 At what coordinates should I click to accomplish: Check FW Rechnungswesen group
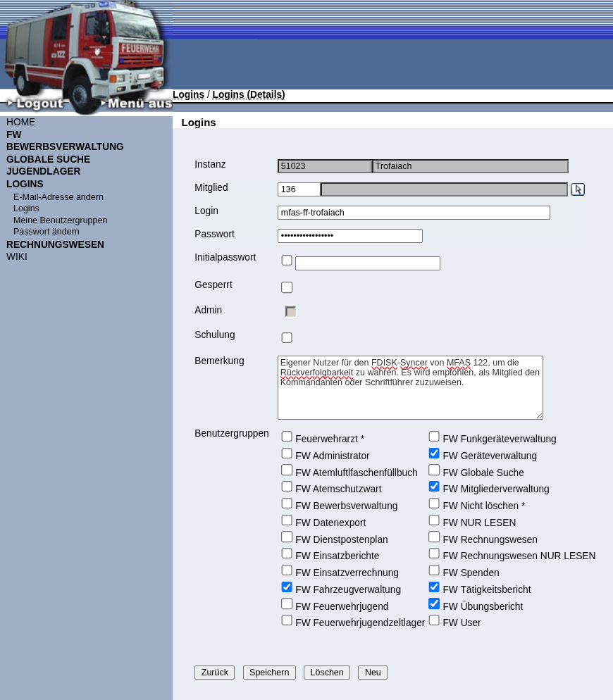click(x=434, y=537)
